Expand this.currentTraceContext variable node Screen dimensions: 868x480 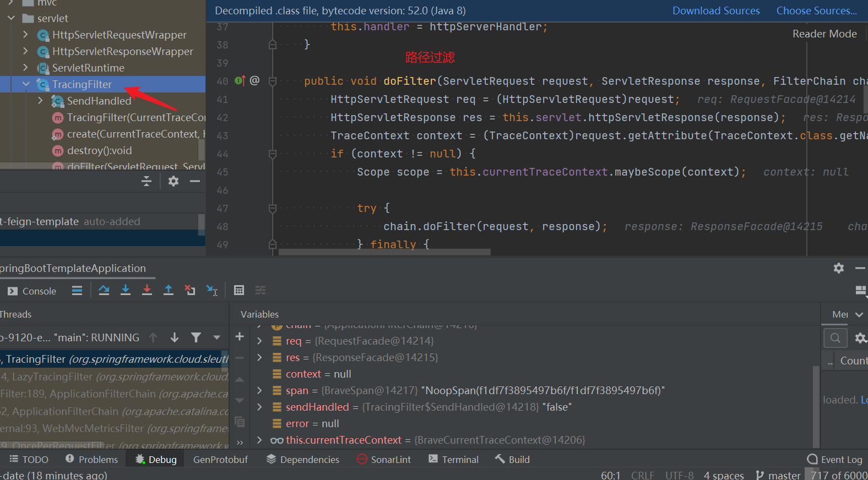(x=259, y=440)
